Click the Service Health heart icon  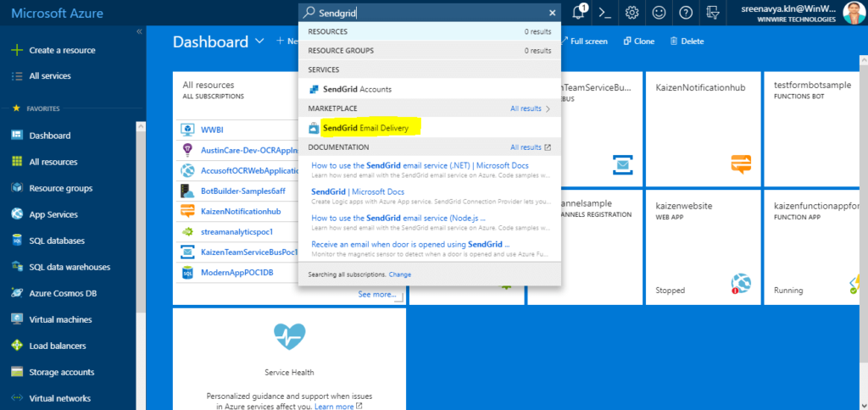pyautogui.click(x=290, y=337)
